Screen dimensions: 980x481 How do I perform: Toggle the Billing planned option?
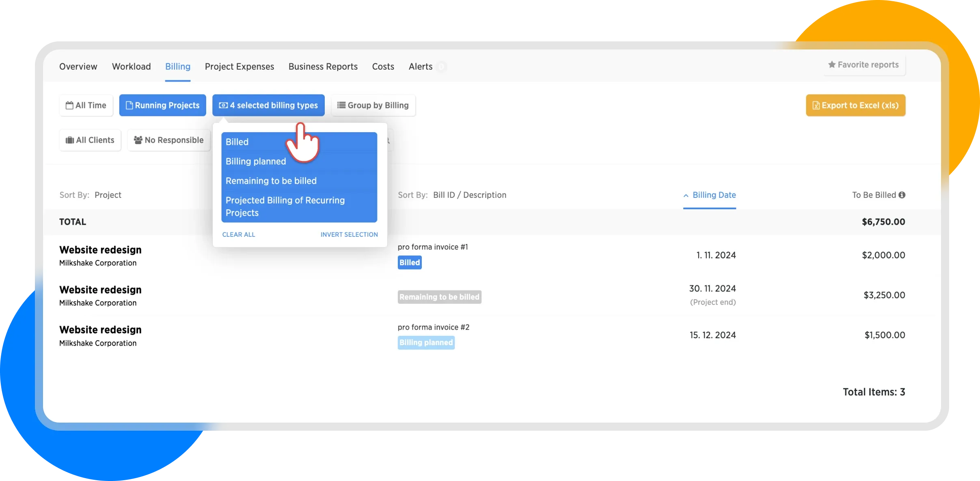pyautogui.click(x=256, y=161)
